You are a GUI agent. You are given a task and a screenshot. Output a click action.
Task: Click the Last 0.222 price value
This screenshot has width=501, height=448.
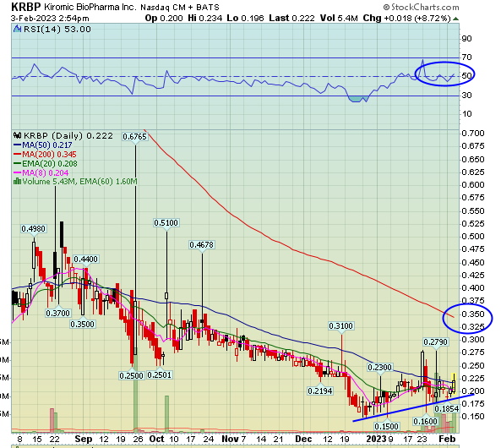click(x=291, y=19)
